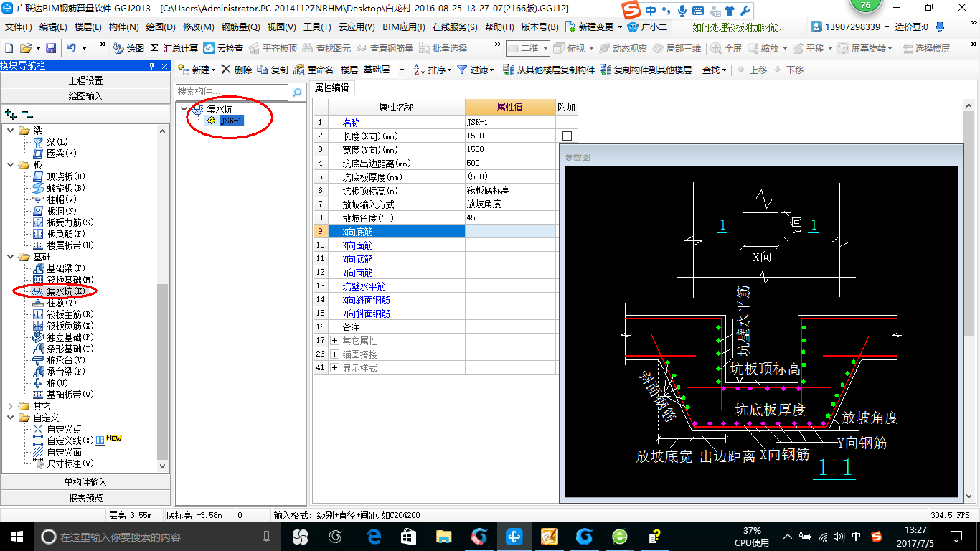Open the 钢筋量(Q) menu
This screenshot has width=980, height=551.
pos(240,27)
